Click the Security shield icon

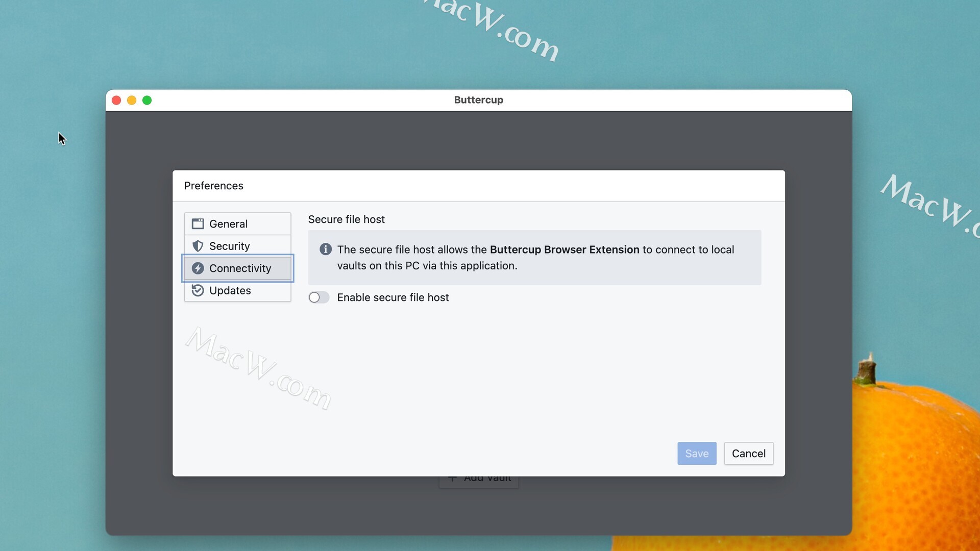pos(198,246)
